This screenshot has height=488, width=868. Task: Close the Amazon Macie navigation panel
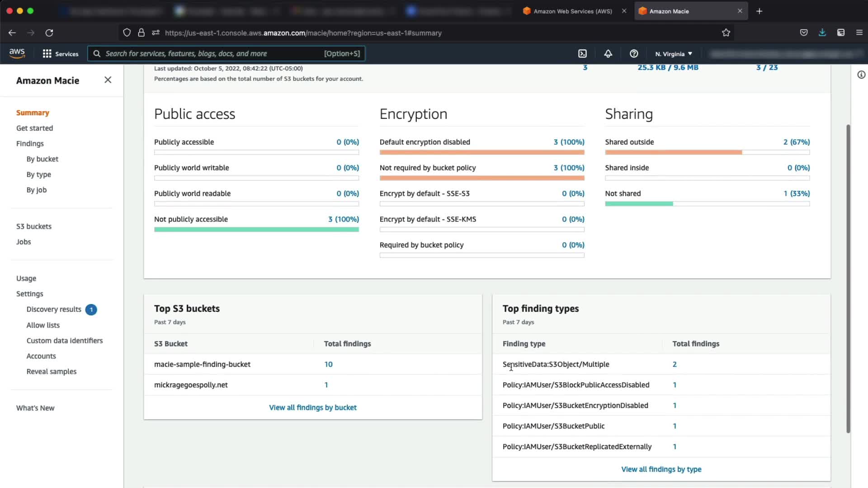tap(108, 80)
